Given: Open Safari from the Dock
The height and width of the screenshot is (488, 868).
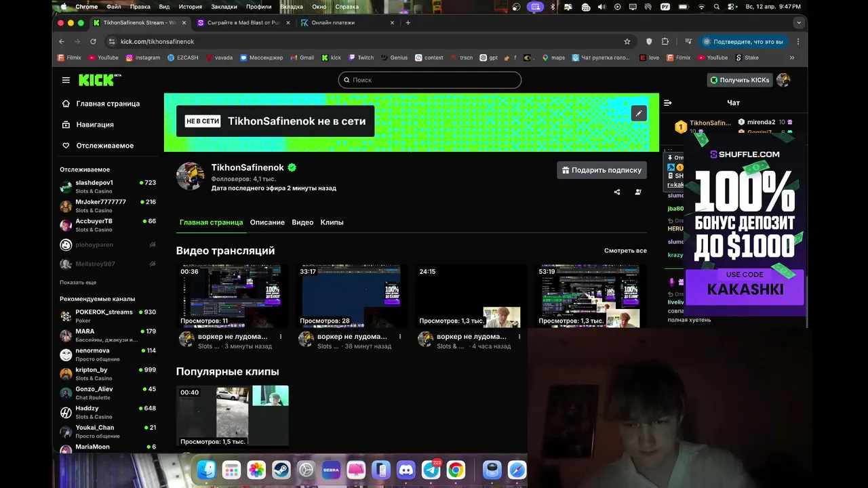Looking at the screenshot, I should tap(517, 470).
